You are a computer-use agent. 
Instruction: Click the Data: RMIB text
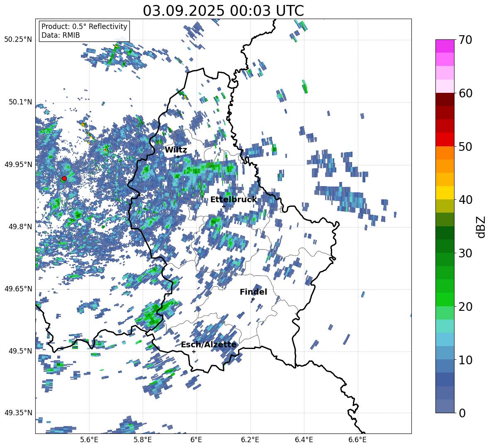(61, 35)
